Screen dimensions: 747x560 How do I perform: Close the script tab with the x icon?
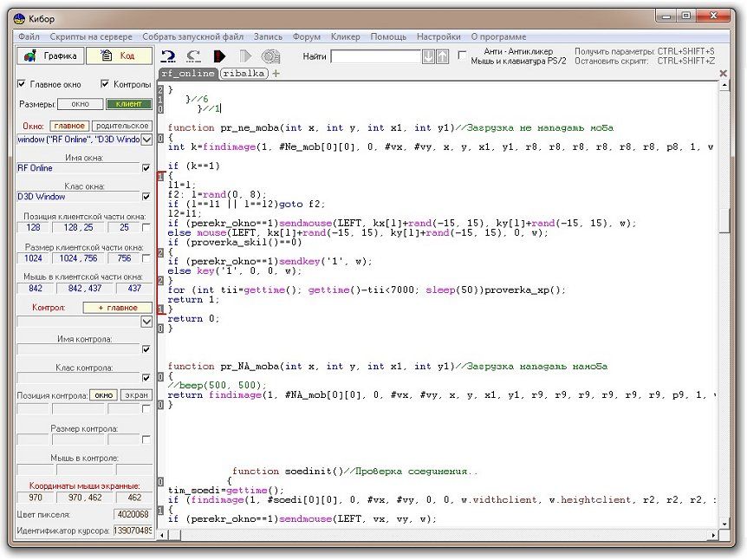723,74
